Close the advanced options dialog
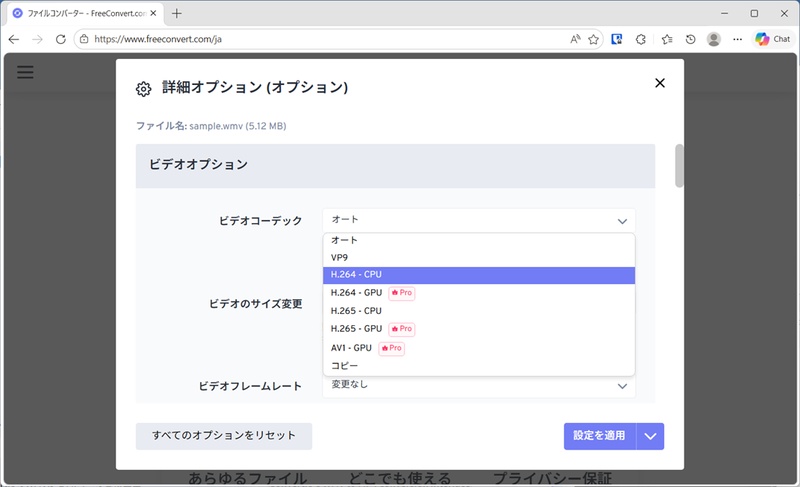Viewport: 800px width, 487px height. pyautogui.click(x=660, y=83)
